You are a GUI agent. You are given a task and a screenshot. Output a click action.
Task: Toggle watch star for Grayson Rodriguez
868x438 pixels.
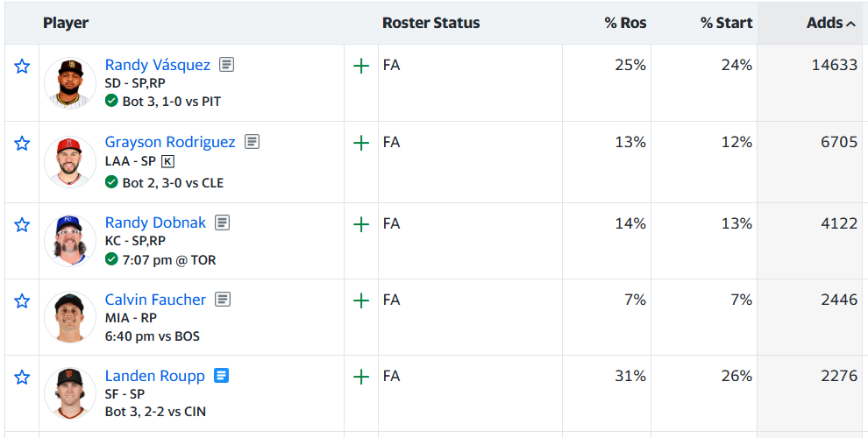click(22, 144)
